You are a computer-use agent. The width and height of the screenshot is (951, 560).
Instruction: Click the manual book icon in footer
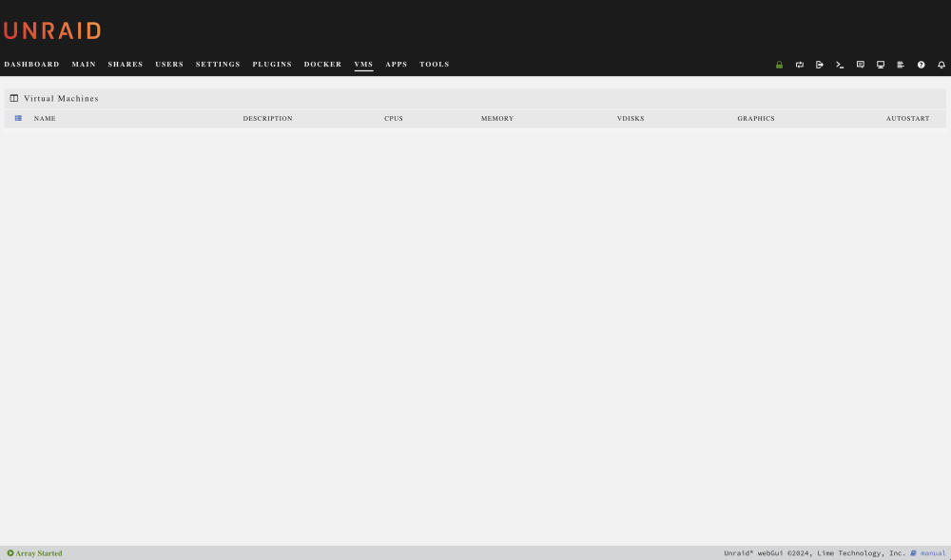click(913, 553)
